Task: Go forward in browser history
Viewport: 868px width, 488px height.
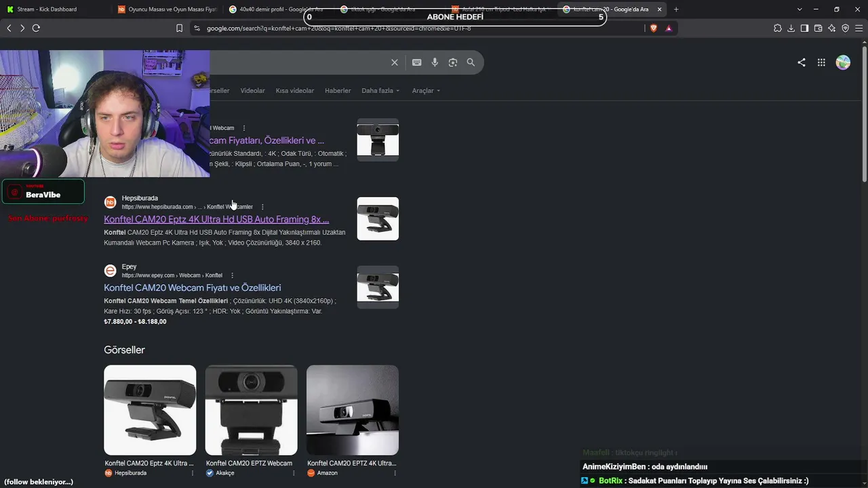Action: pos(22,28)
